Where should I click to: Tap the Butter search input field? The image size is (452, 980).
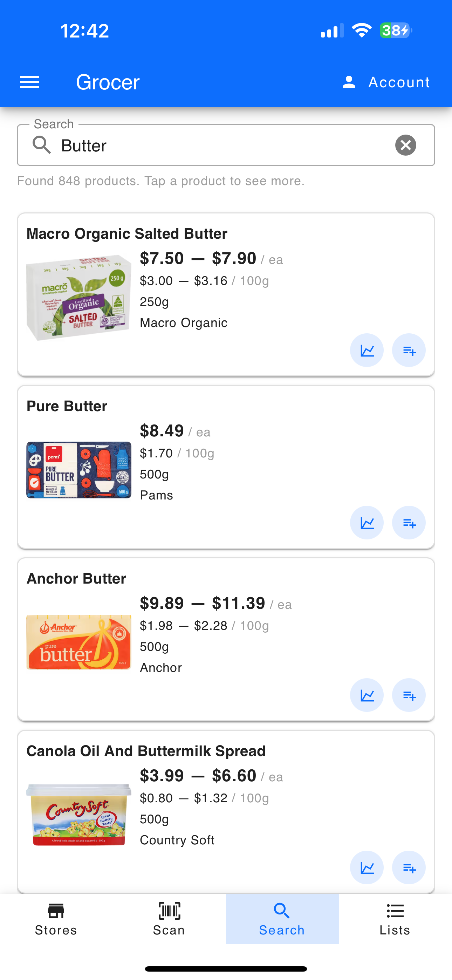(x=226, y=145)
